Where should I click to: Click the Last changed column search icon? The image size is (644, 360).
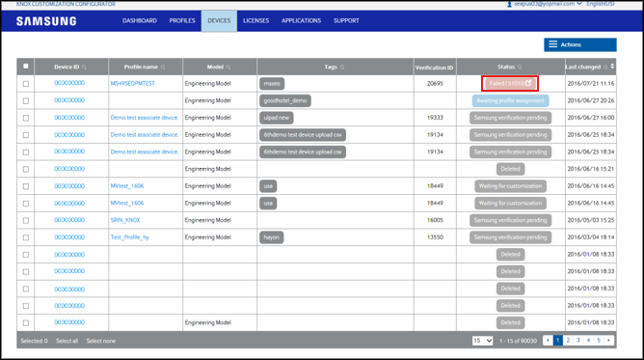[x=605, y=67]
